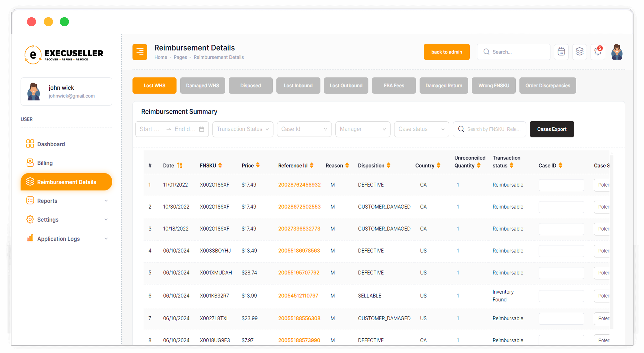The height and width of the screenshot is (353, 644).
Task: Click the header Search field
Action: pos(514,52)
